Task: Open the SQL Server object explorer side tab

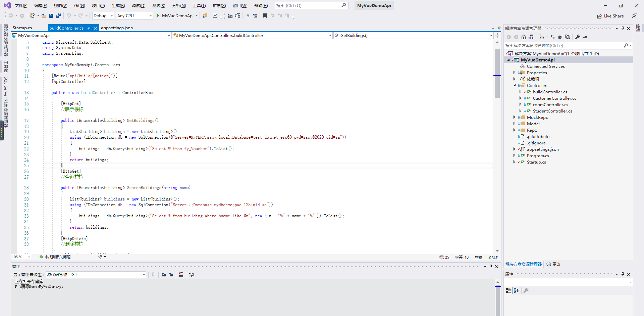Action: 6,102
